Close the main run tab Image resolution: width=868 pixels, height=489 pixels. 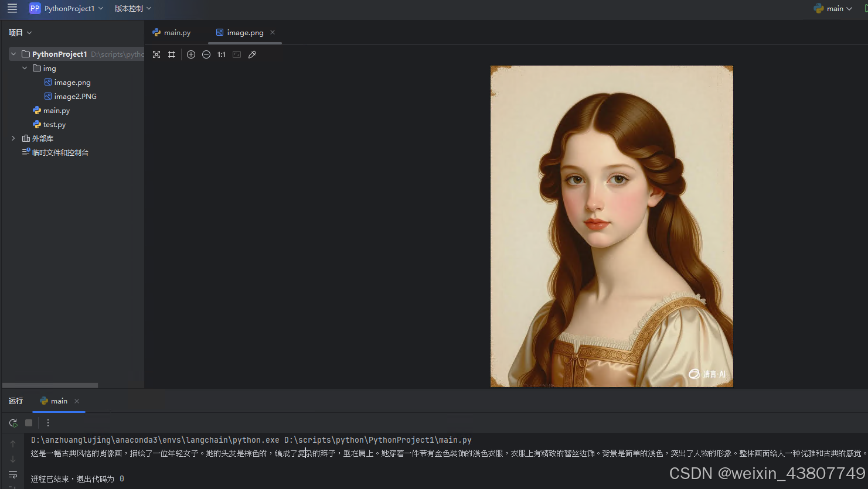[77, 401]
